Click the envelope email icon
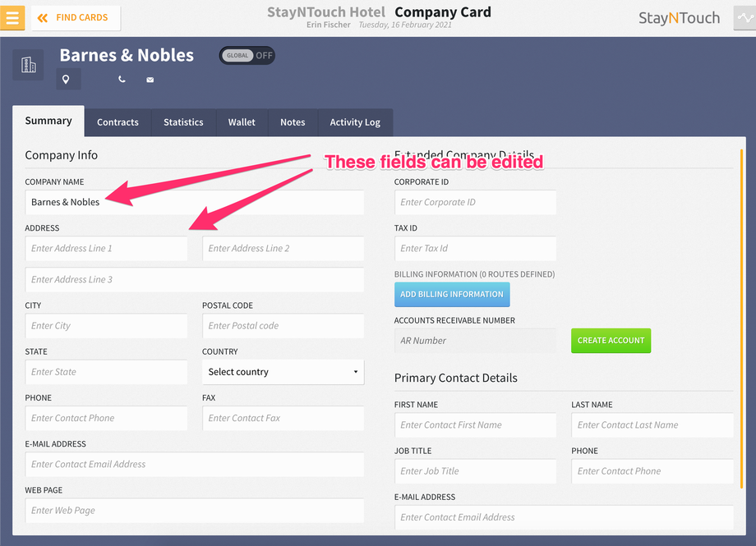Viewport: 756px width, 546px height. (x=150, y=80)
